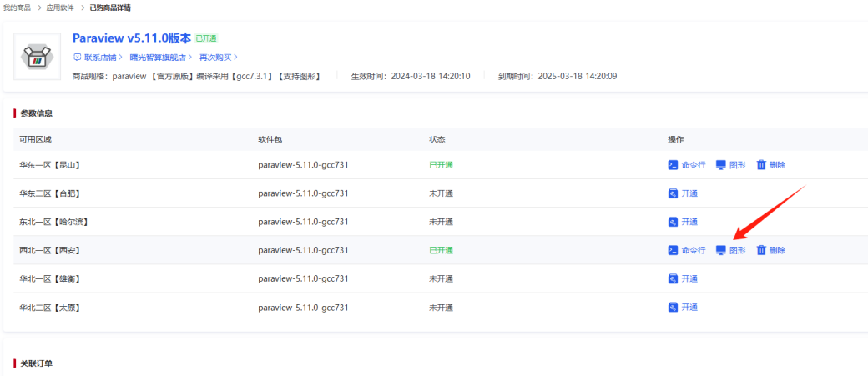Go to 我的商品 in breadcrumb
Image resolution: width=868 pixels, height=376 pixels.
[x=18, y=8]
